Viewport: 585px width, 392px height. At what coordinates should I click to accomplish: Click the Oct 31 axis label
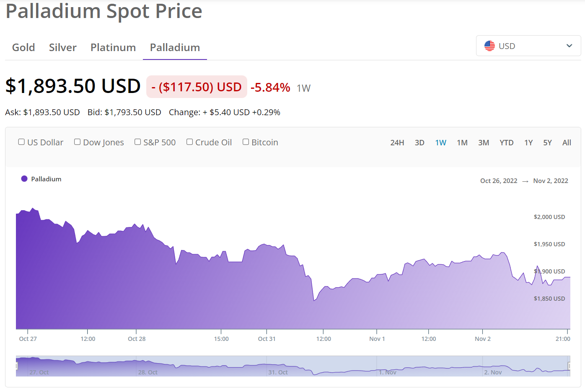(x=267, y=339)
